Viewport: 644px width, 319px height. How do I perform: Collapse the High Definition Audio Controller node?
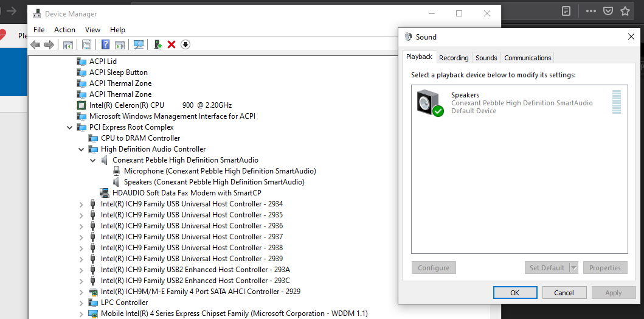(x=81, y=149)
